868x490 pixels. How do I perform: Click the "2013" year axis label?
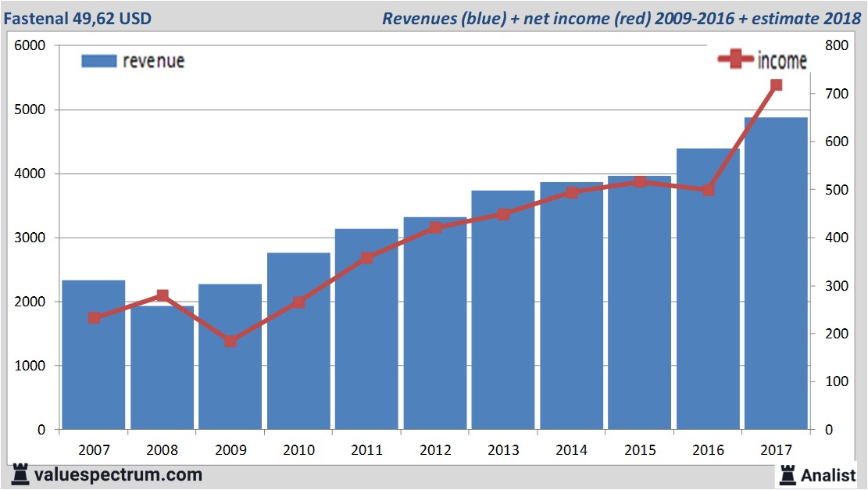click(x=503, y=449)
